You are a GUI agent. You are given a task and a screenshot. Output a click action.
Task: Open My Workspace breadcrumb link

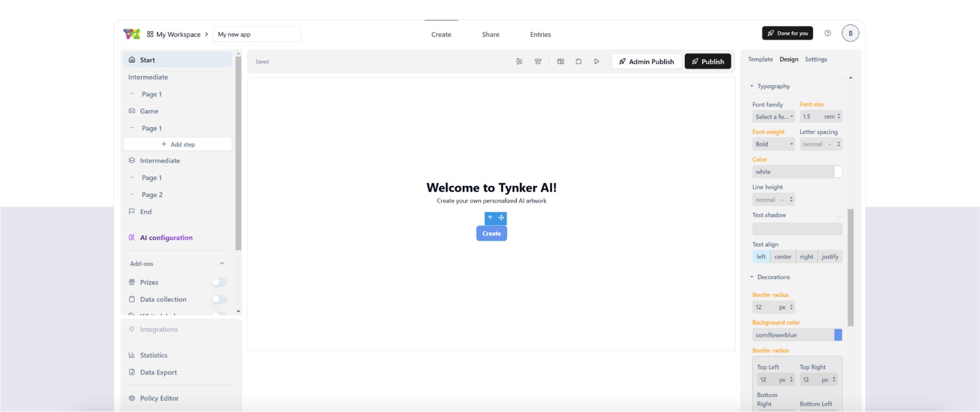point(177,35)
